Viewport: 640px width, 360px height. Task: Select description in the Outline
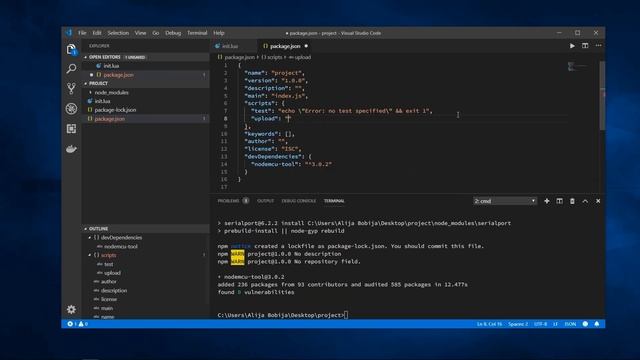pyautogui.click(x=114, y=291)
